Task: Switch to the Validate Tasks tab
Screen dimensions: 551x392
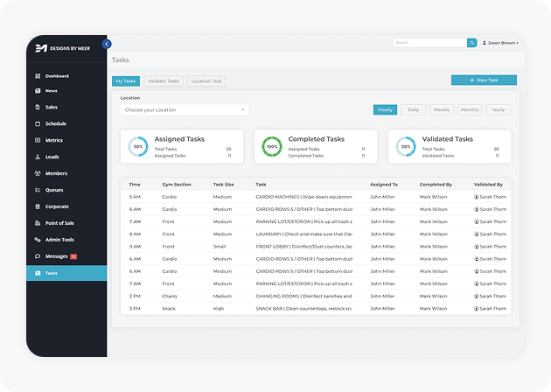Action: click(164, 81)
